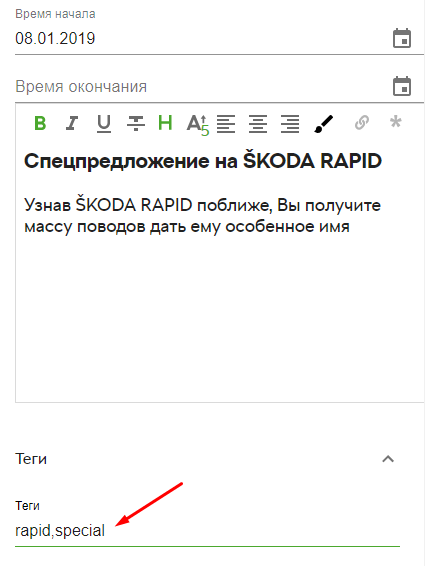Center align the text
This screenshot has height=566, width=425.
[258, 123]
